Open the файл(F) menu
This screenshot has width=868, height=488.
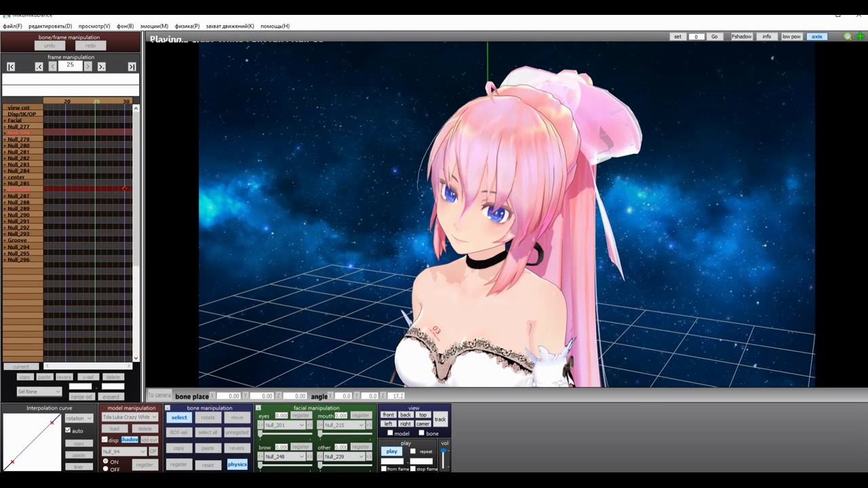click(x=12, y=26)
